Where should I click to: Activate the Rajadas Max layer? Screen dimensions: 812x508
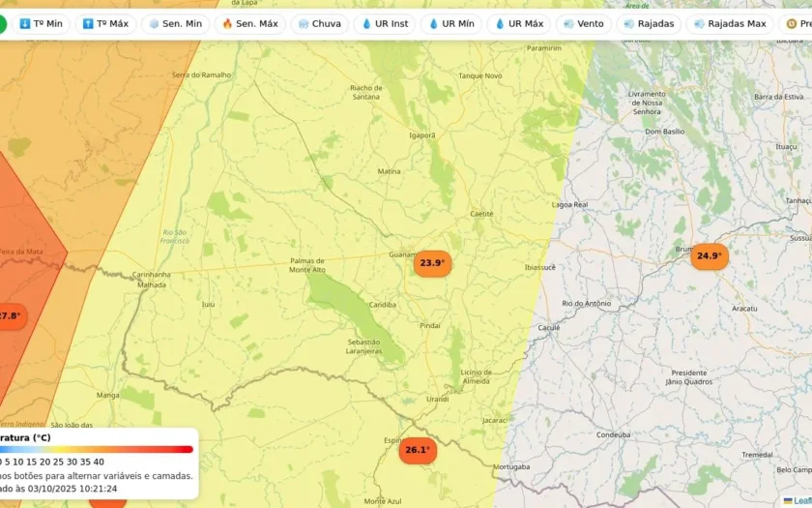click(x=730, y=24)
